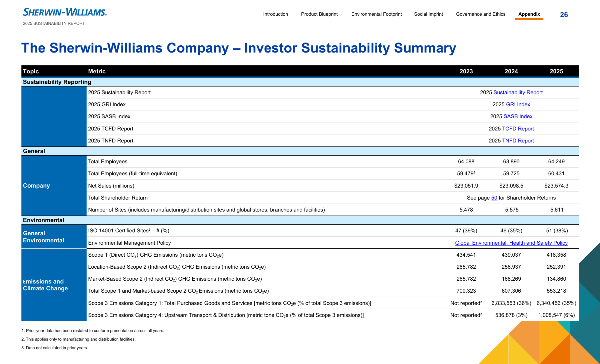Open Global Environmental, Health and Safety Policy link

click(511, 243)
